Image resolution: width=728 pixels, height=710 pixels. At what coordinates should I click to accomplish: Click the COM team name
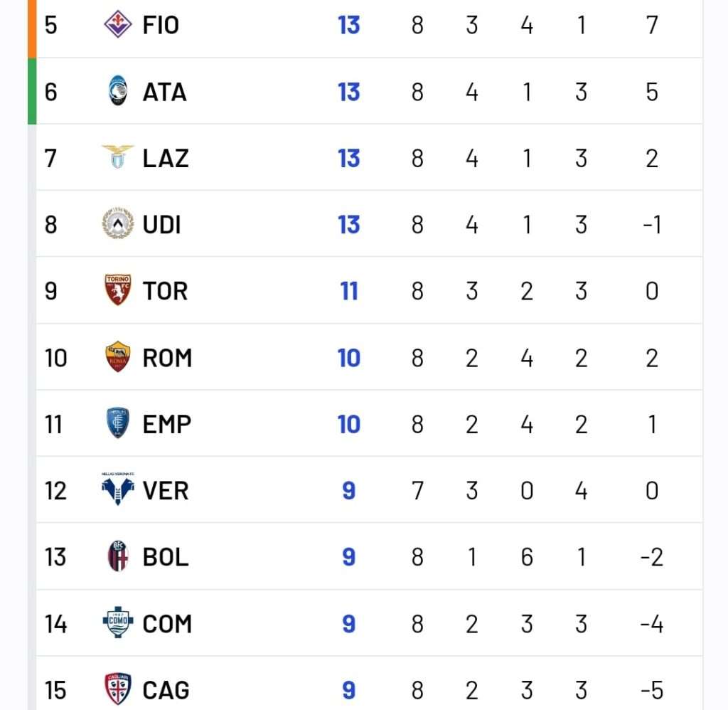167,623
